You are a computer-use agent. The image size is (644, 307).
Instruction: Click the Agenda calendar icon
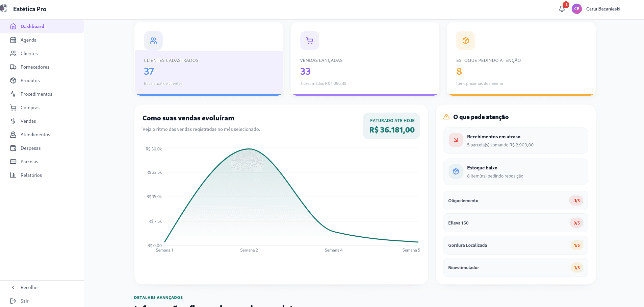13,40
